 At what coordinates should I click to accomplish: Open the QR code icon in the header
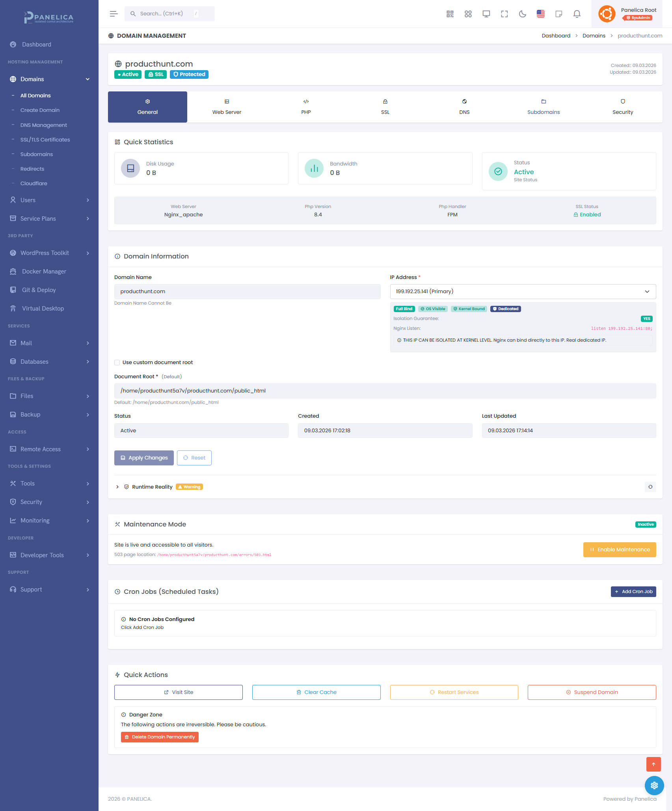click(x=449, y=14)
